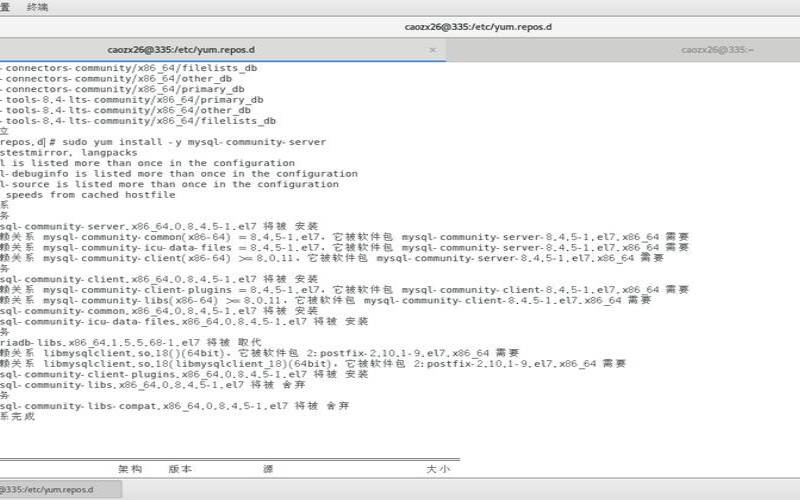Open the 终端 menu in top panel
The image size is (800, 500).
coord(37,6)
